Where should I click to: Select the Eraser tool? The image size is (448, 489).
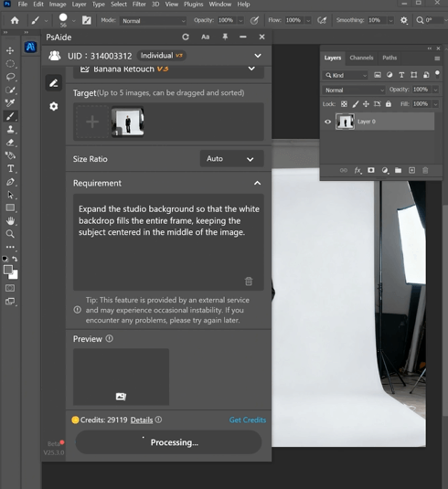tap(10, 143)
